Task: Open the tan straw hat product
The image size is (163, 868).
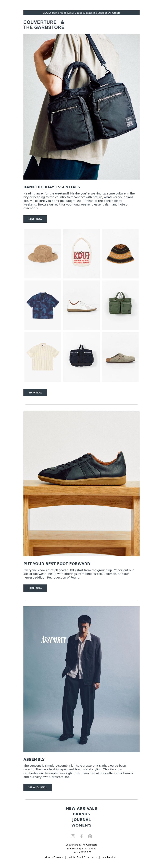Action: (43, 254)
